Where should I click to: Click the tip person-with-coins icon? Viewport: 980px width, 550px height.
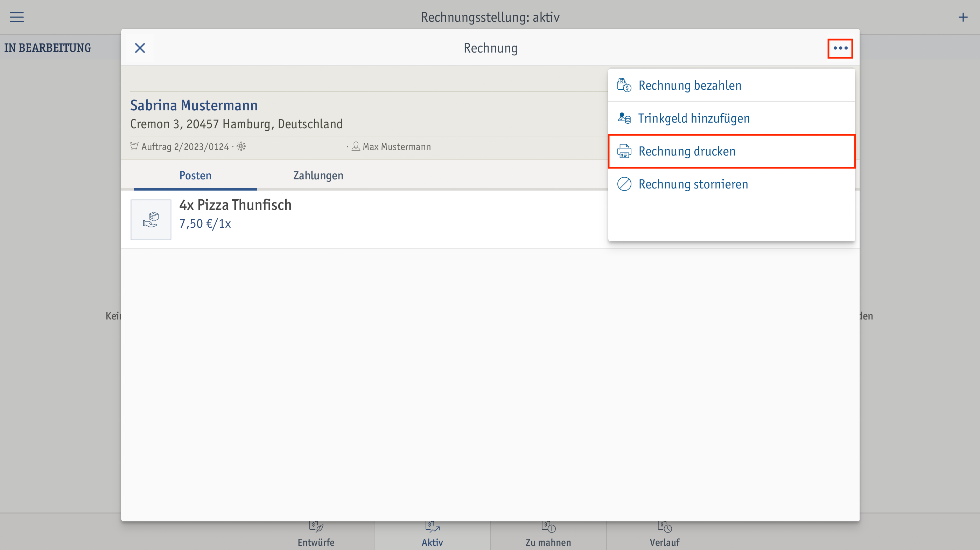tap(624, 118)
